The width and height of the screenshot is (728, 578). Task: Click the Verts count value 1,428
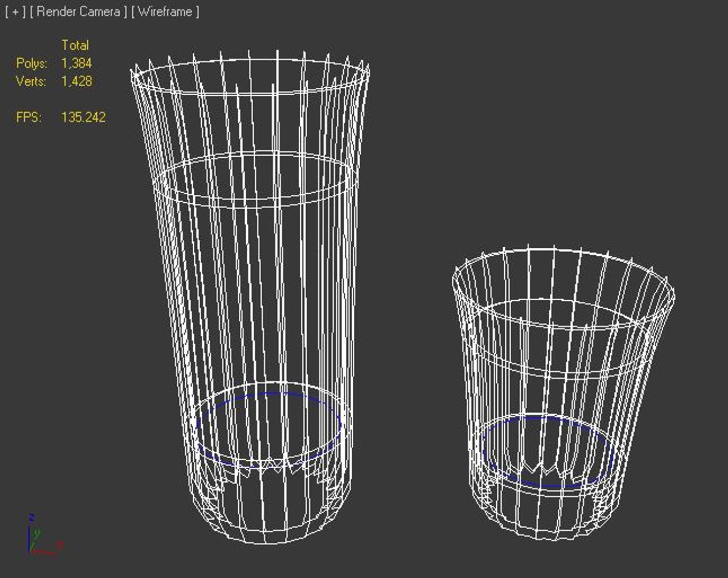tap(77, 81)
